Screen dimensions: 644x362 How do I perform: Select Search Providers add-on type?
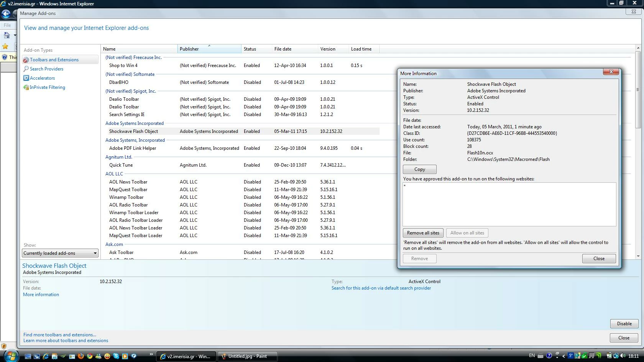(46, 69)
